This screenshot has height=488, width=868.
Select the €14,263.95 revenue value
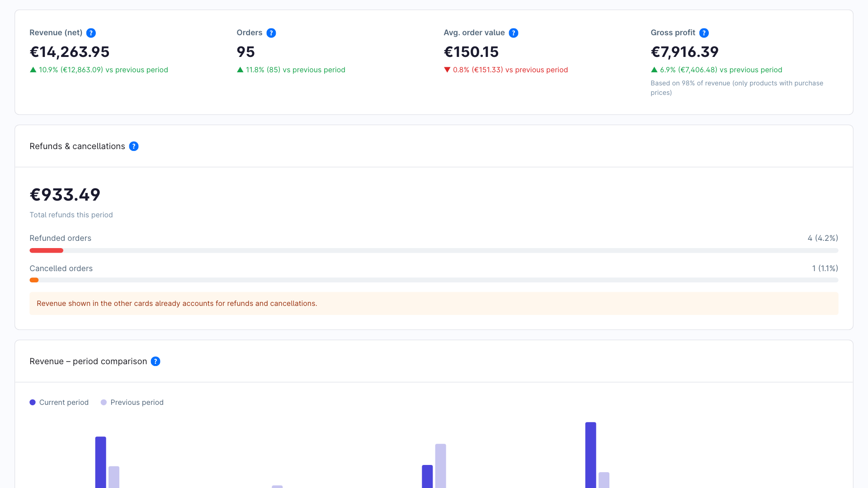70,52
